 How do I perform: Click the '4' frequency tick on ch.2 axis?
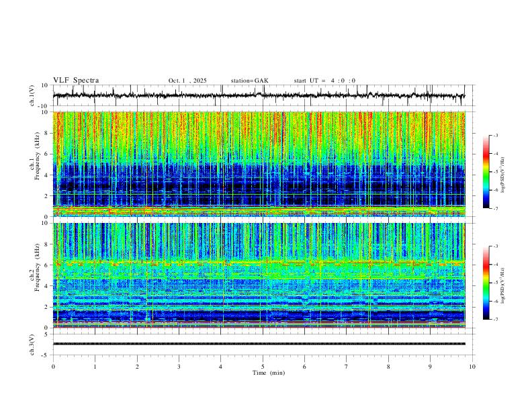[46, 286]
